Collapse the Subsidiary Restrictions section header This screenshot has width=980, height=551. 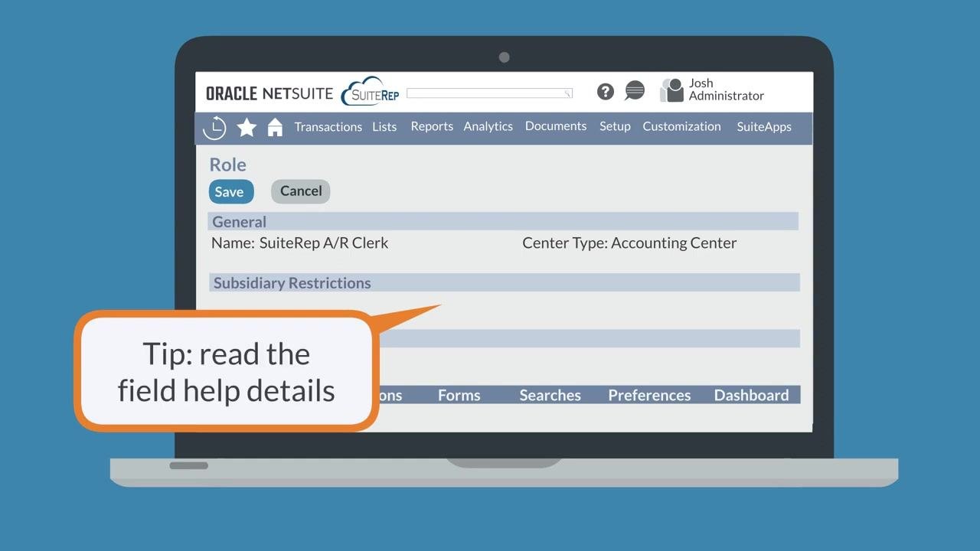[505, 282]
